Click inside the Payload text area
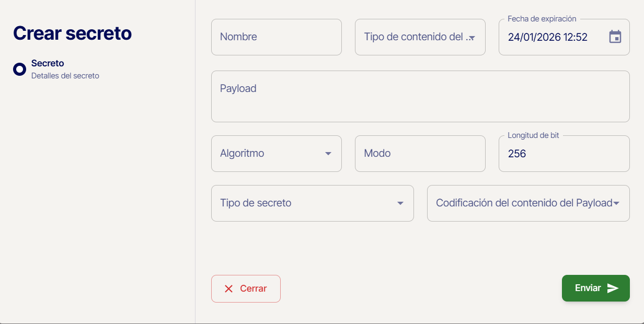The image size is (644, 324). [420, 96]
